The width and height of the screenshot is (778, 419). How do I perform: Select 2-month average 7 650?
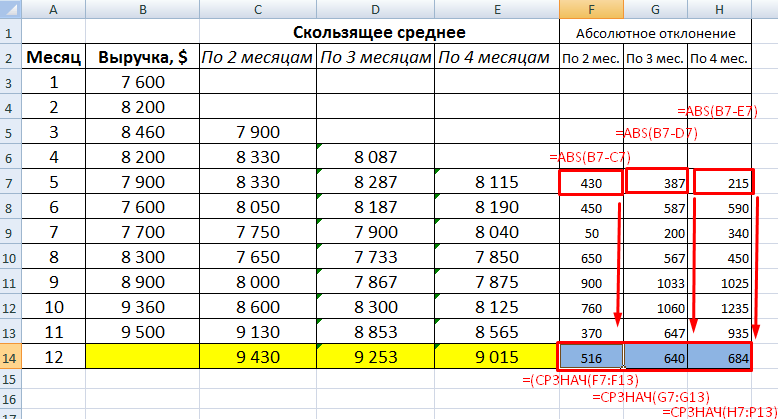pyautogui.click(x=258, y=257)
